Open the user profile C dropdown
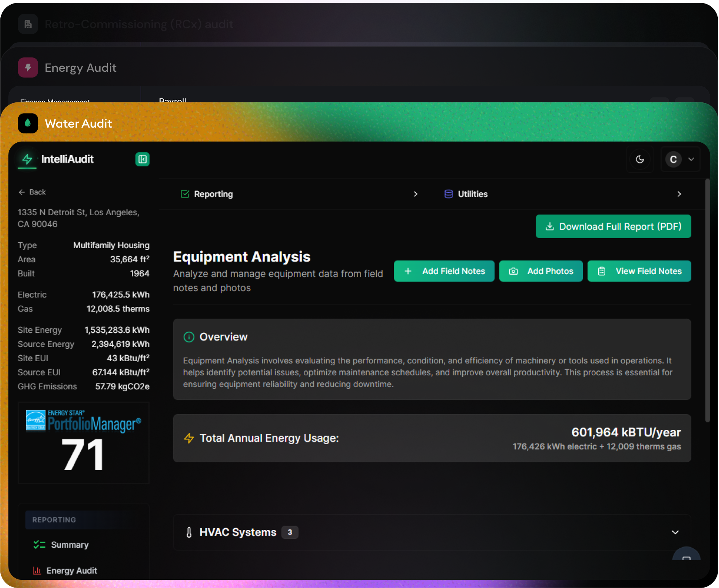Viewport: 719px width, 588px height. pos(680,159)
